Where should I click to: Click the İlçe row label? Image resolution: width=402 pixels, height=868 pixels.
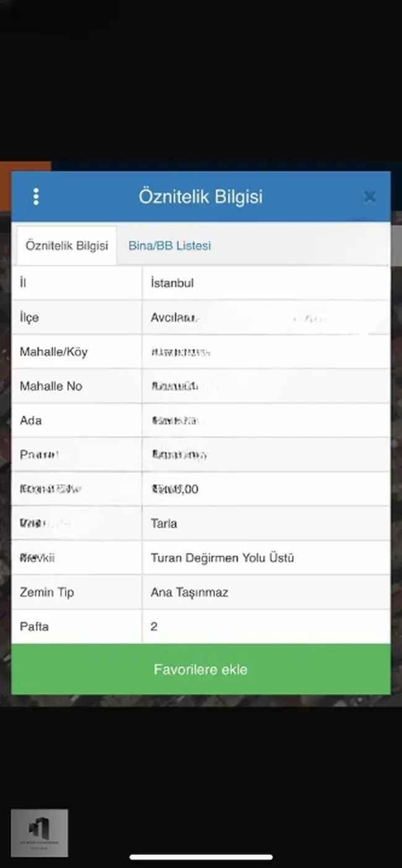(x=29, y=318)
